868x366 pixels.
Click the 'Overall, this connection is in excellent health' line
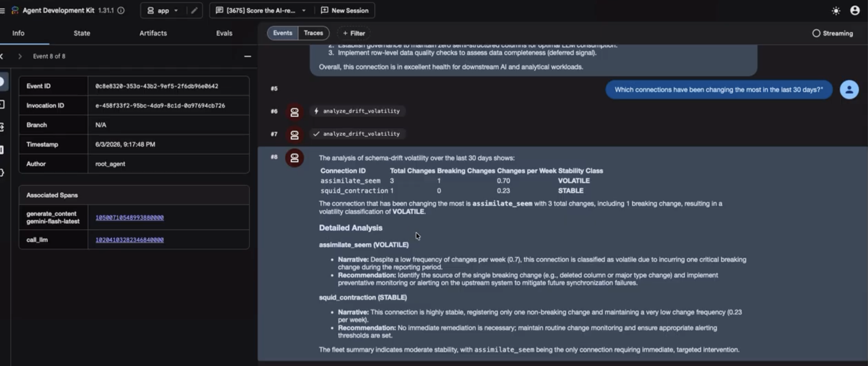(451, 67)
